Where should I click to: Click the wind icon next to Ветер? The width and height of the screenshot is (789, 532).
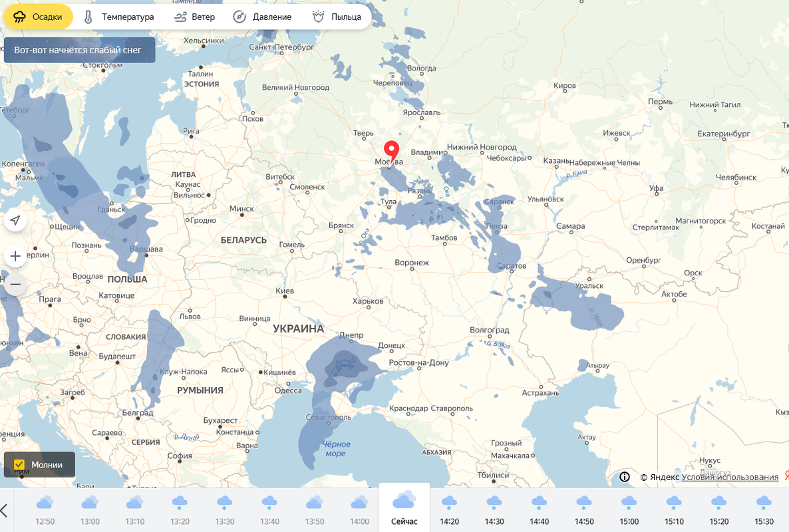point(180,17)
